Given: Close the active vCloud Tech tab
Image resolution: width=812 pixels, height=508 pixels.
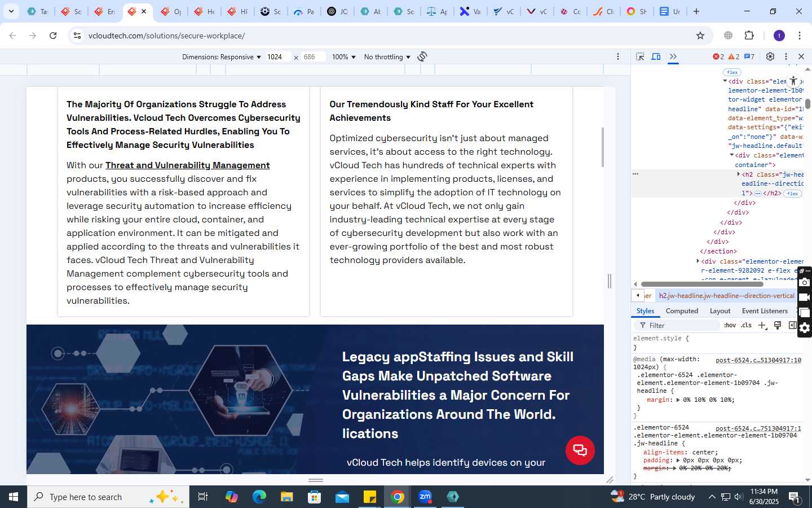Looking at the screenshot, I should pos(144,11).
